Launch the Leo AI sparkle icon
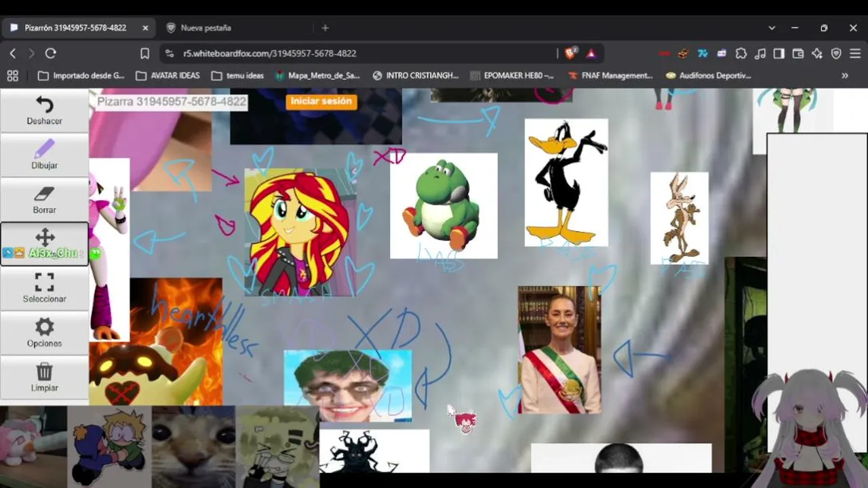868x488 pixels. click(817, 53)
